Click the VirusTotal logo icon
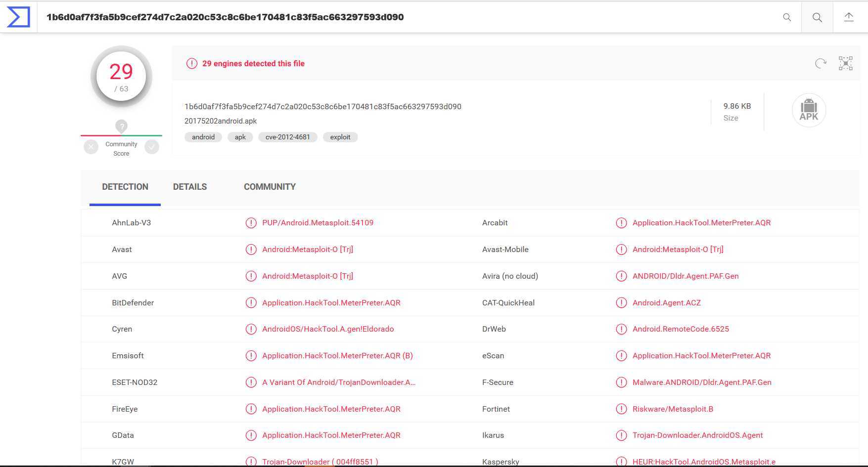This screenshot has height=467, width=868. [18, 17]
